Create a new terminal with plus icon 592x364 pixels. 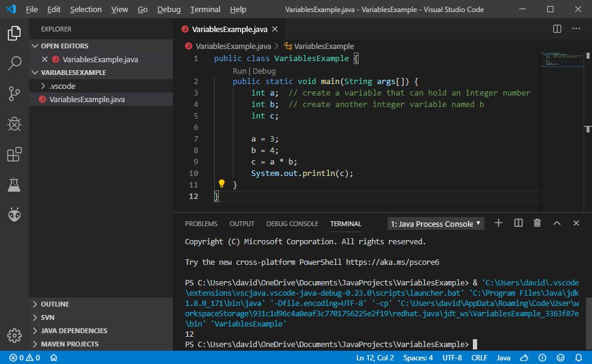pos(498,223)
